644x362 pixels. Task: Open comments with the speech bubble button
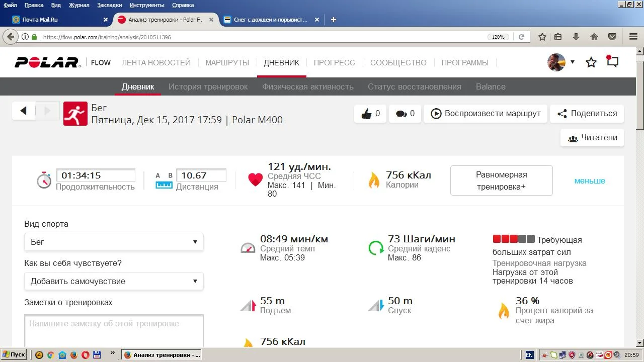coord(405,114)
